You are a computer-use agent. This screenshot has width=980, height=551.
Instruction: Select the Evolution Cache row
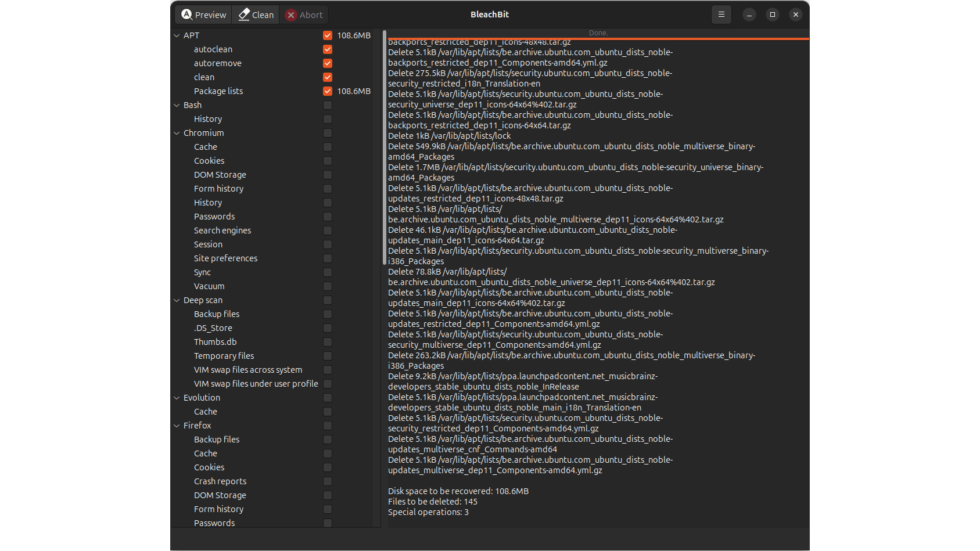pyautogui.click(x=206, y=412)
